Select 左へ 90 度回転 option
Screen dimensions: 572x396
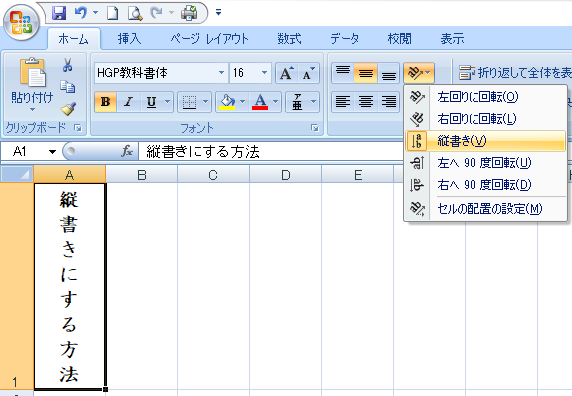486,163
